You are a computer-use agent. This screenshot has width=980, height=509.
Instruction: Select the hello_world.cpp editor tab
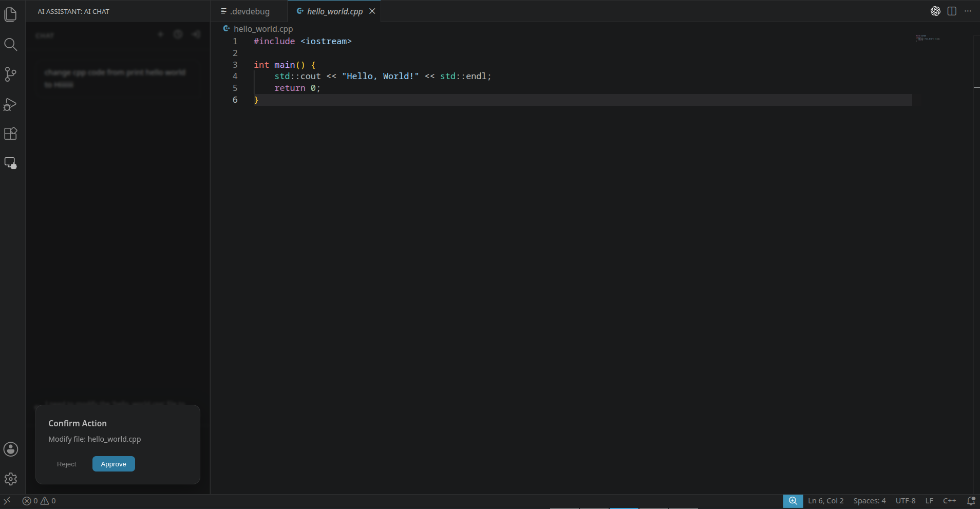[334, 11]
